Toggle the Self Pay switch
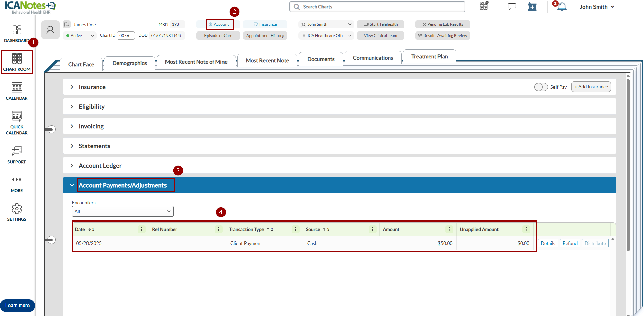The width and height of the screenshot is (644, 316). [x=541, y=87]
